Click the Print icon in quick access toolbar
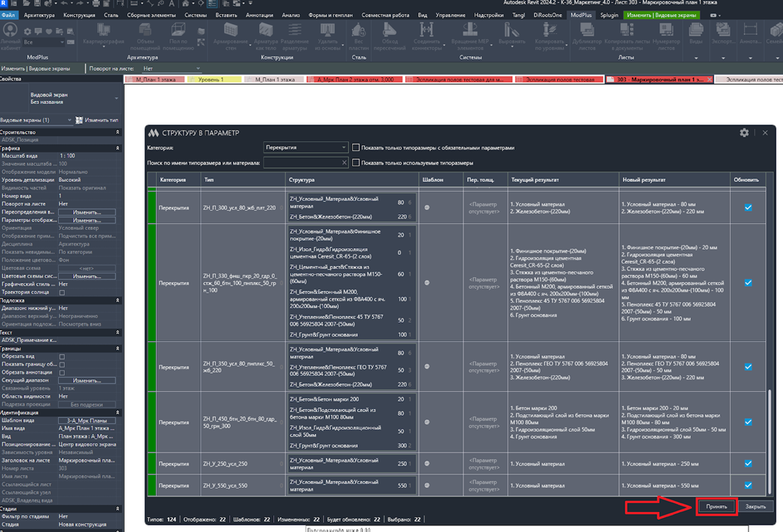Viewport: 783px width, 532px height. (96, 4)
